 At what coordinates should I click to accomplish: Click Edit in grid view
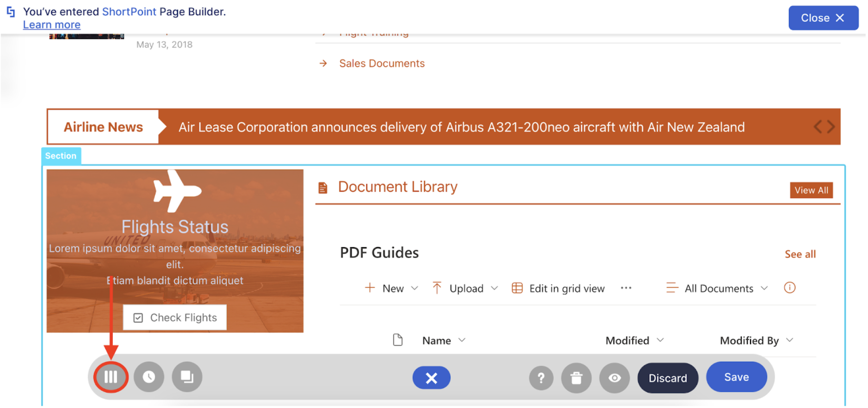click(558, 288)
